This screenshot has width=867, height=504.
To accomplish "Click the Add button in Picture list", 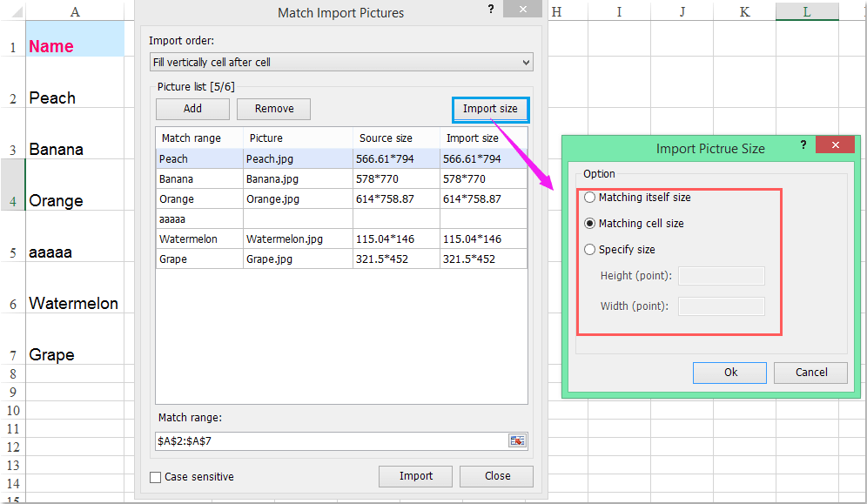I will click(192, 109).
